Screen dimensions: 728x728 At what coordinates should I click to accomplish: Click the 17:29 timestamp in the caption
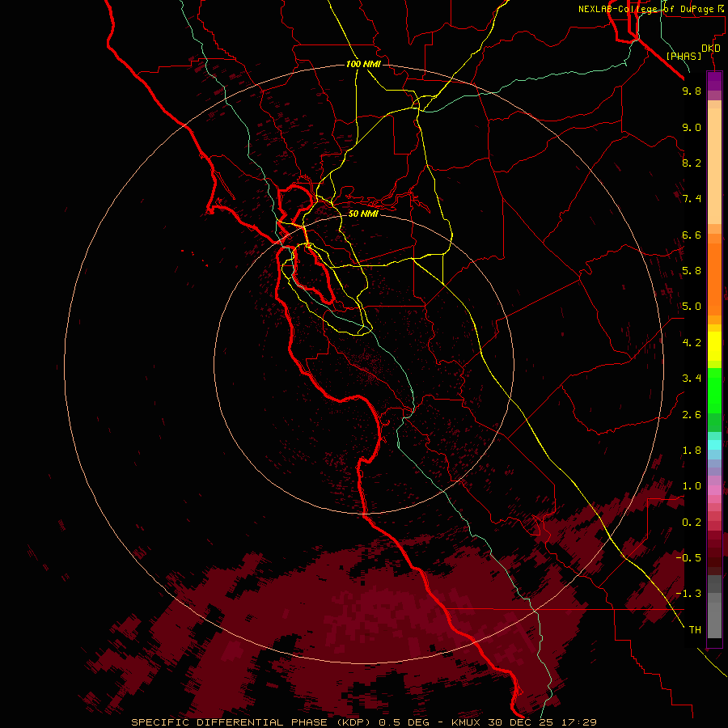pyautogui.click(x=578, y=722)
